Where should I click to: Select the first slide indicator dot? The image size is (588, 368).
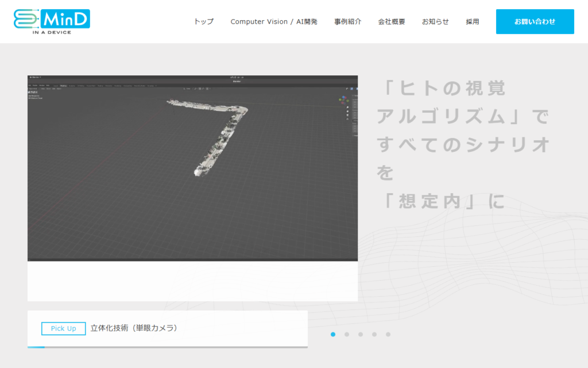333,334
